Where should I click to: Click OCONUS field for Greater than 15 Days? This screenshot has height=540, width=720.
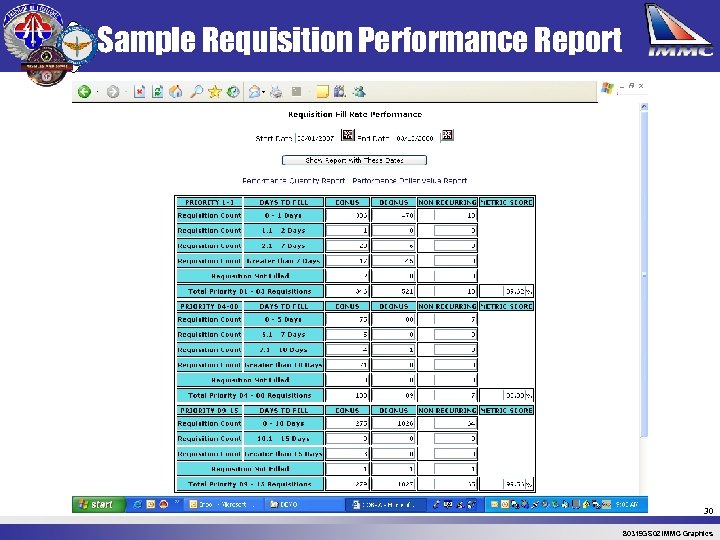click(394, 454)
